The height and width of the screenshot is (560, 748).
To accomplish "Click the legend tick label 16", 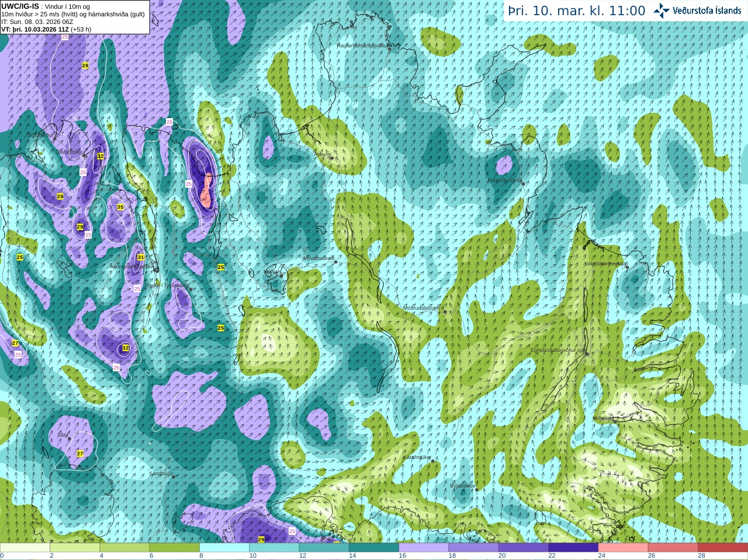I will tap(402, 556).
